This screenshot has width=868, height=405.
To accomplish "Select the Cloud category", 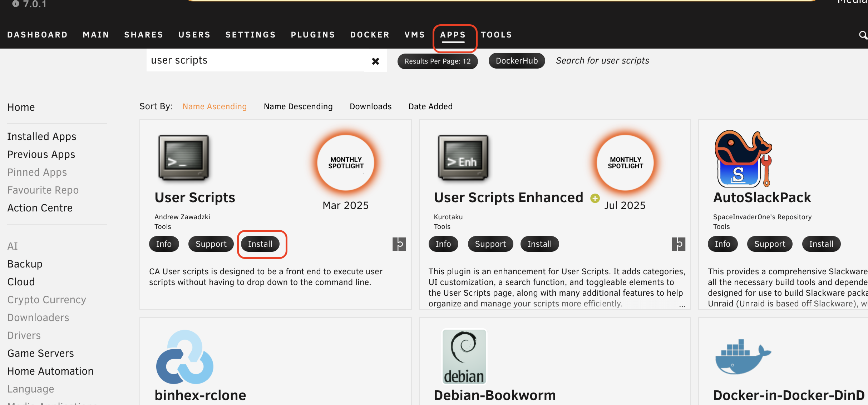I will (x=21, y=282).
